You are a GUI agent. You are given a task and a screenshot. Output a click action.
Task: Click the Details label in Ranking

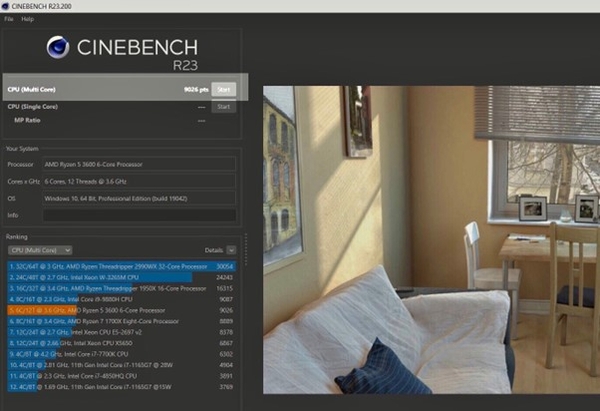(x=213, y=250)
